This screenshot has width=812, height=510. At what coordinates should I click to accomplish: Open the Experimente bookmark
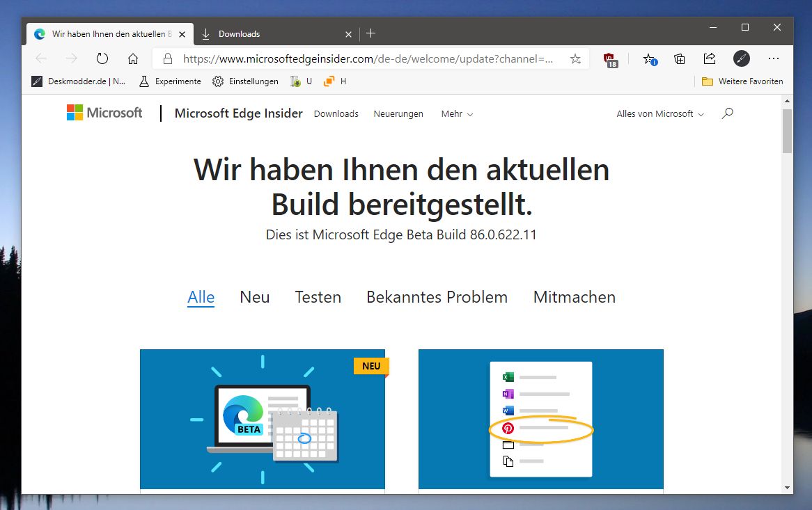170,81
